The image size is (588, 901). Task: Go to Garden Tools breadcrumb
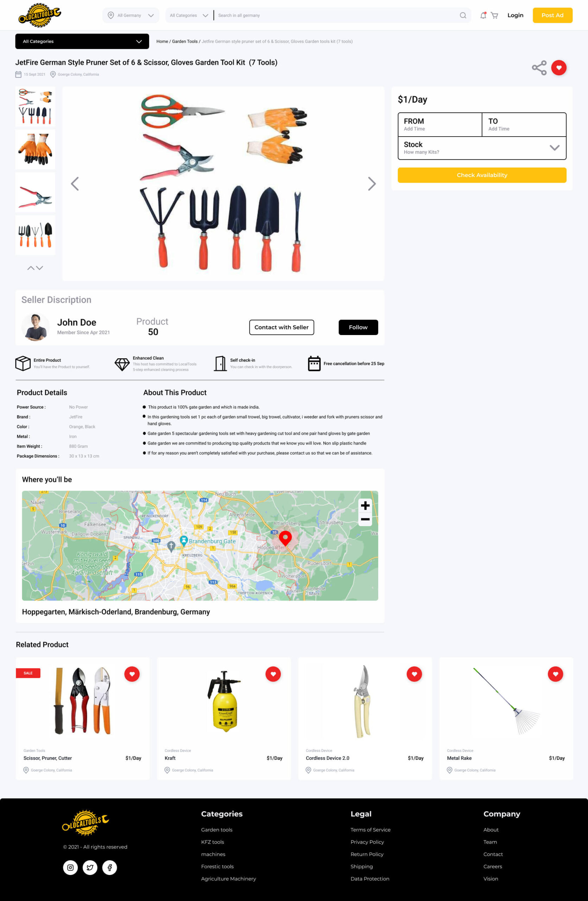point(185,42)
